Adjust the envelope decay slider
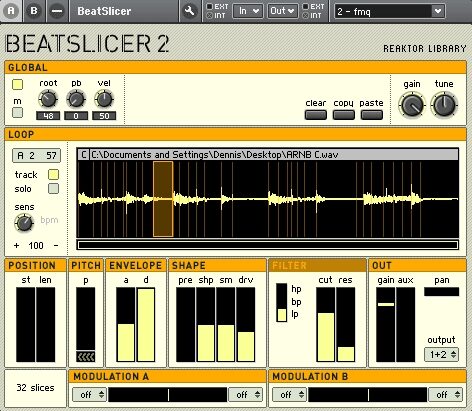 146,325
